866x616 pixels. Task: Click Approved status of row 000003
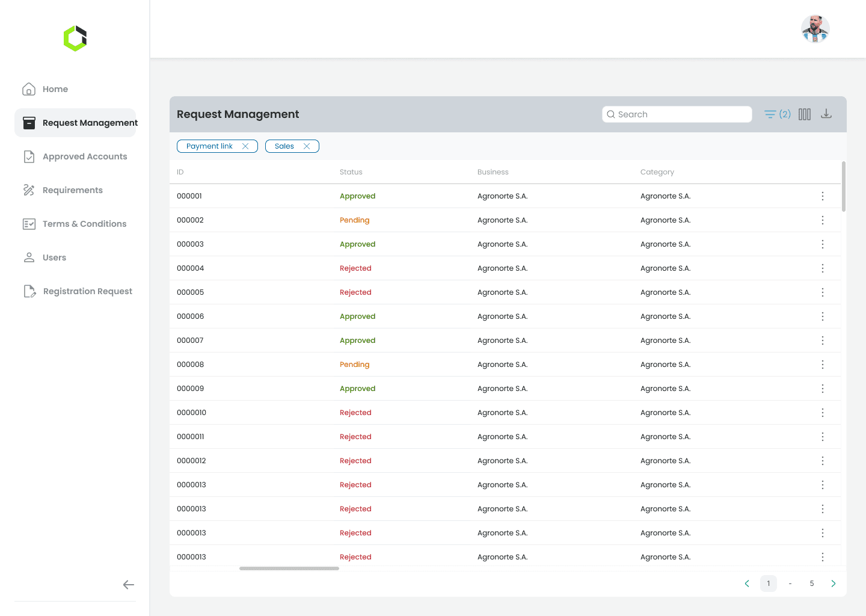358,244
